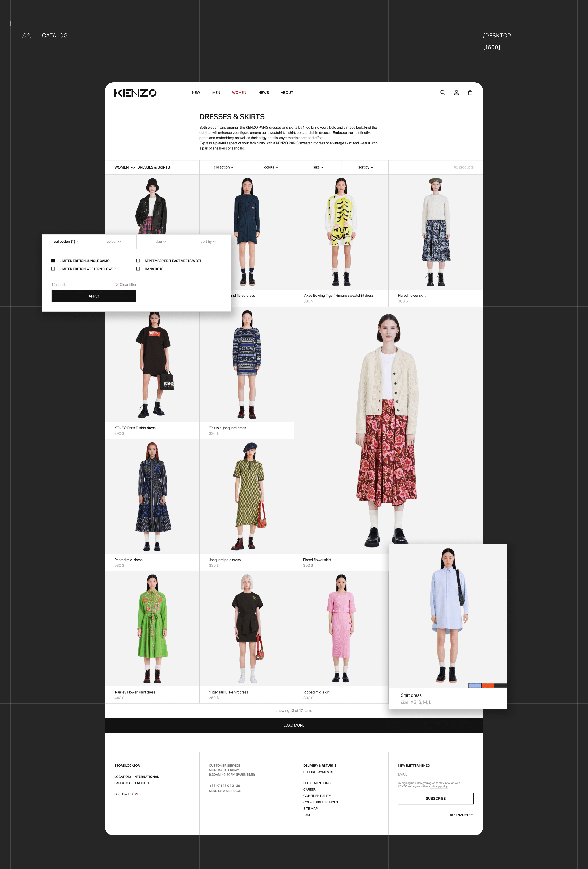Open the user account icon

click(x=456, y=93)
